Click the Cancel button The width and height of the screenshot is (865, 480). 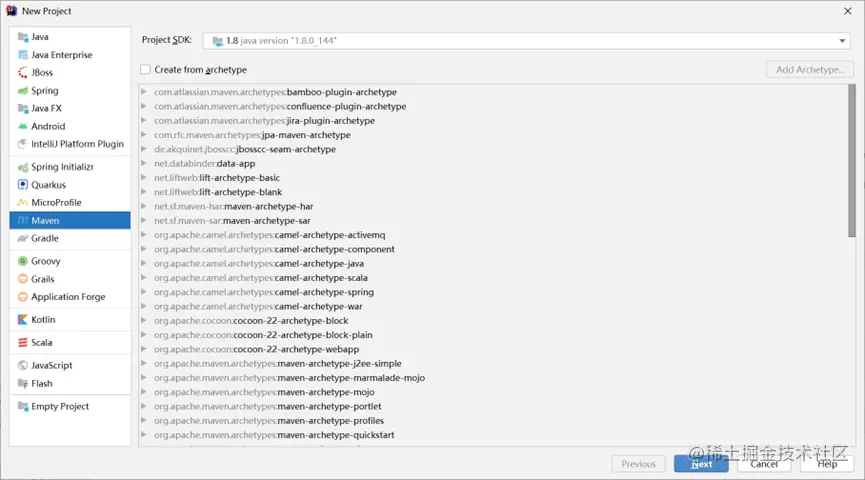[764, 464]
